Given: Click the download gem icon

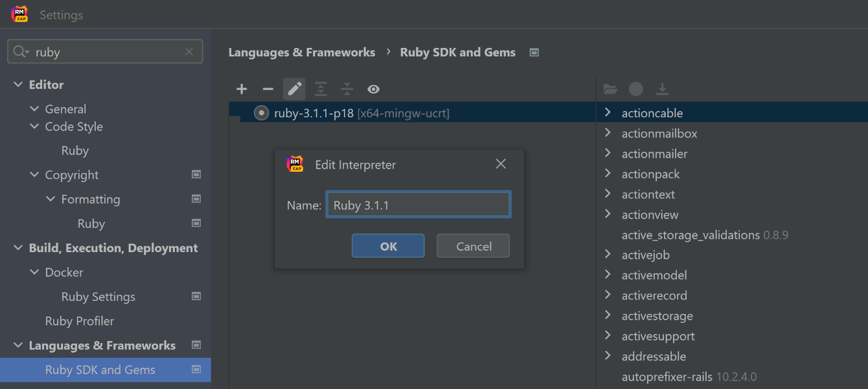Looking at the screenshot, I should point(662,89).
